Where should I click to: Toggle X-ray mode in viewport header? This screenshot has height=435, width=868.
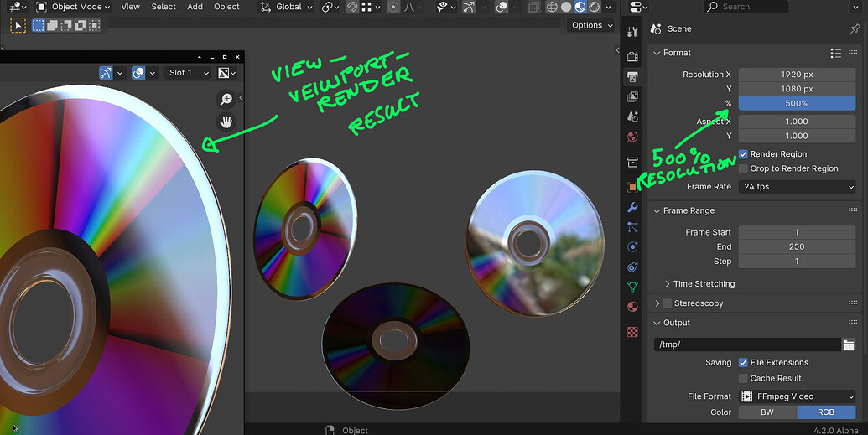[x=533, y=7]
